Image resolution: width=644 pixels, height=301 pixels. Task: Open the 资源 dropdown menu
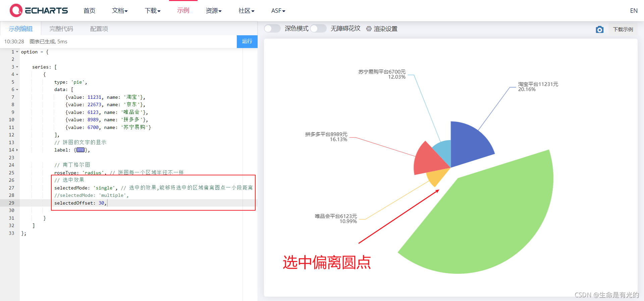tap(214, 11)
